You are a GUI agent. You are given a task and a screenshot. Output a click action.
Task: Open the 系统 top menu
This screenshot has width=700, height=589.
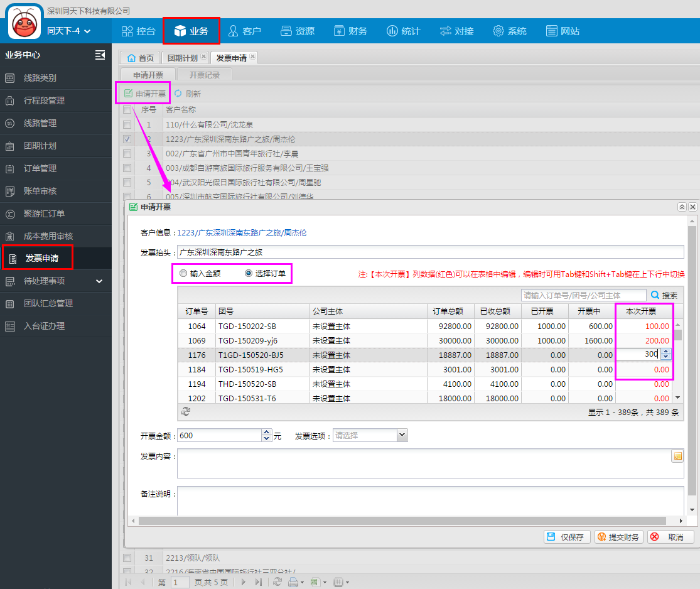(510, 31)
